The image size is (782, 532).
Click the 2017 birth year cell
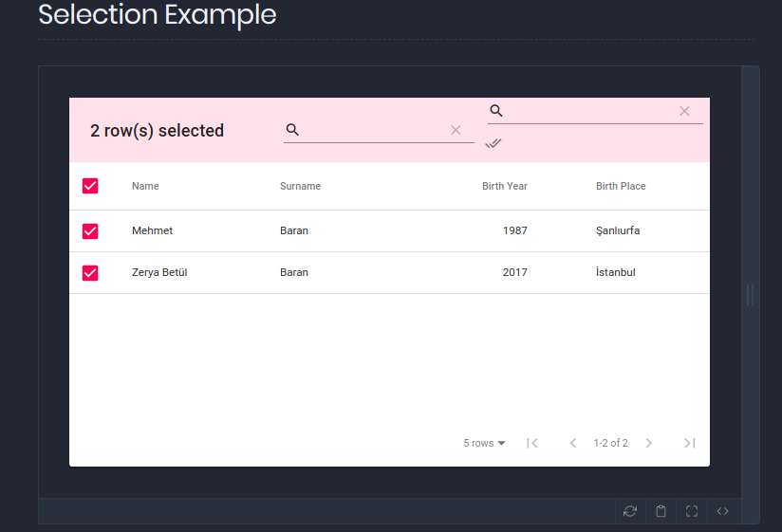pyautogui.click(x=514, y=272)
